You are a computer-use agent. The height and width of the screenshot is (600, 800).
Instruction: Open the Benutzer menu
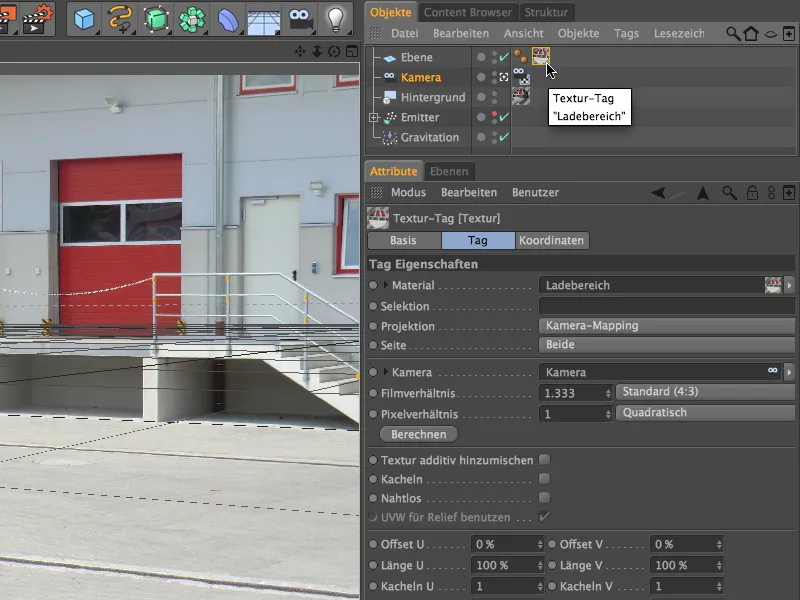[535, 192]
